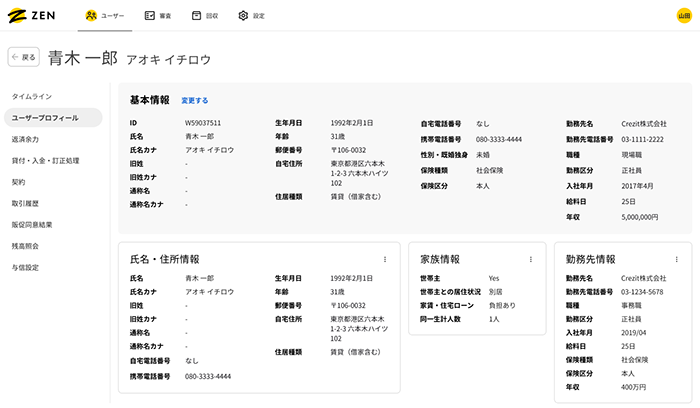
Task: Select 残高照会 in the sidebar
Action: [26, 245]
